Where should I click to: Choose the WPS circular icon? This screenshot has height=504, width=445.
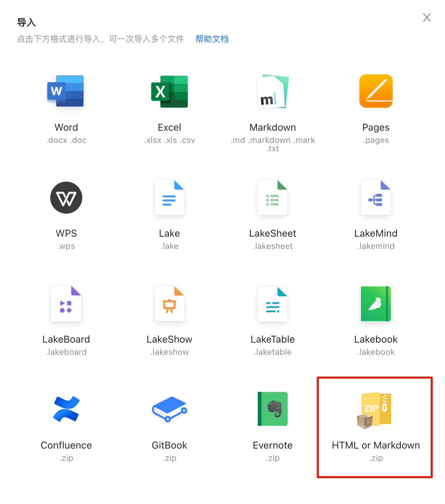[x=66, y=198]
